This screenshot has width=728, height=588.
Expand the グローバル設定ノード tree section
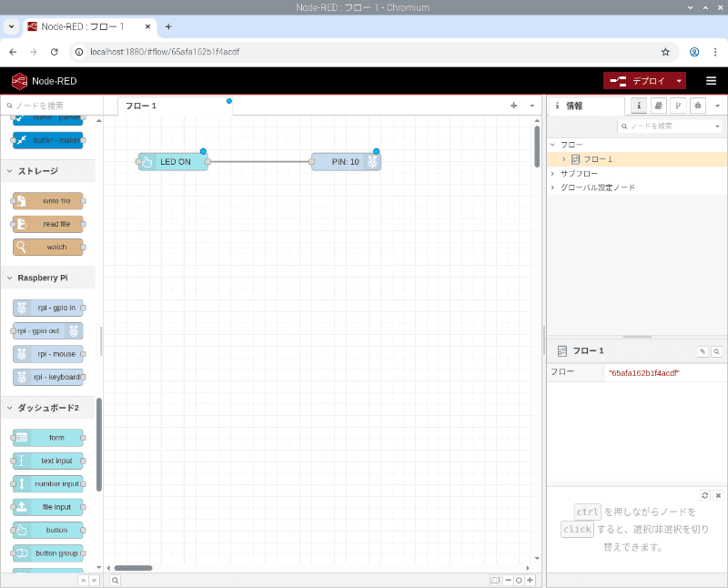pos(553,188)
